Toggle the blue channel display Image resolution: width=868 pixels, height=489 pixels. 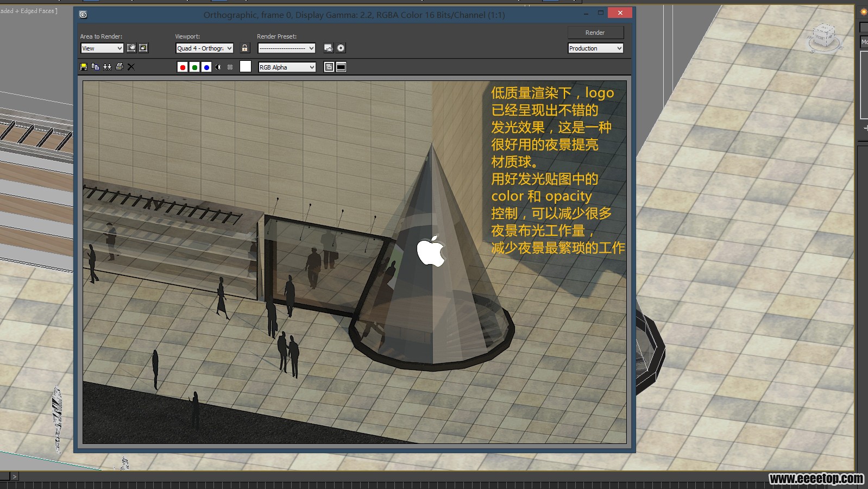pyautogui.click(x=206, y=67)
